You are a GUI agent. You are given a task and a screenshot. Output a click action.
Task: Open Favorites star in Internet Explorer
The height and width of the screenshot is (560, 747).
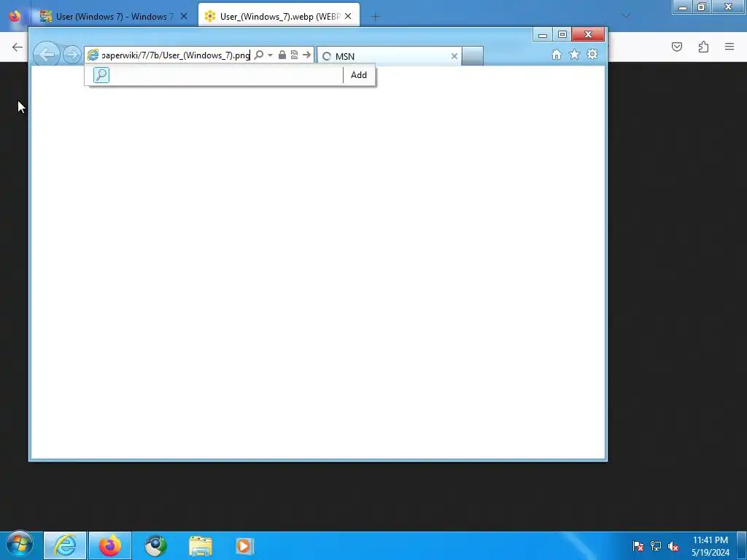point(575,55)
